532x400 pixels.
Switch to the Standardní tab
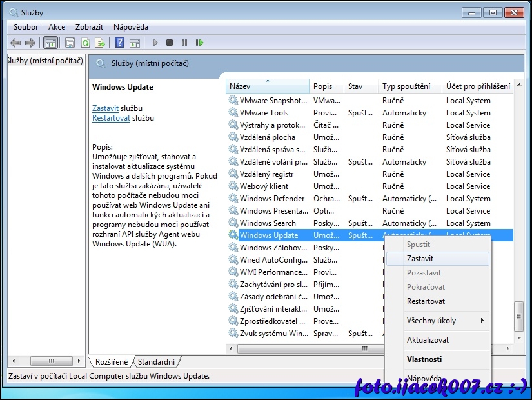[156, 362]
